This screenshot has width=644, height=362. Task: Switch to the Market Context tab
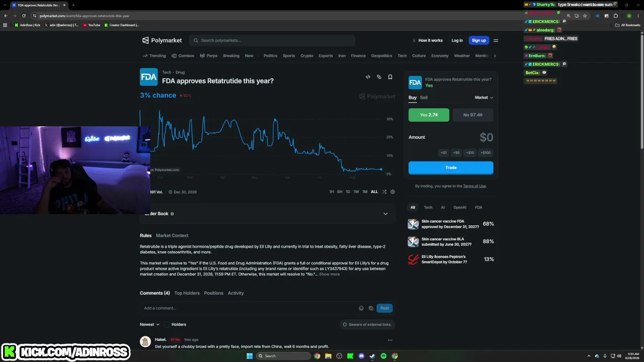click(172, 235)
